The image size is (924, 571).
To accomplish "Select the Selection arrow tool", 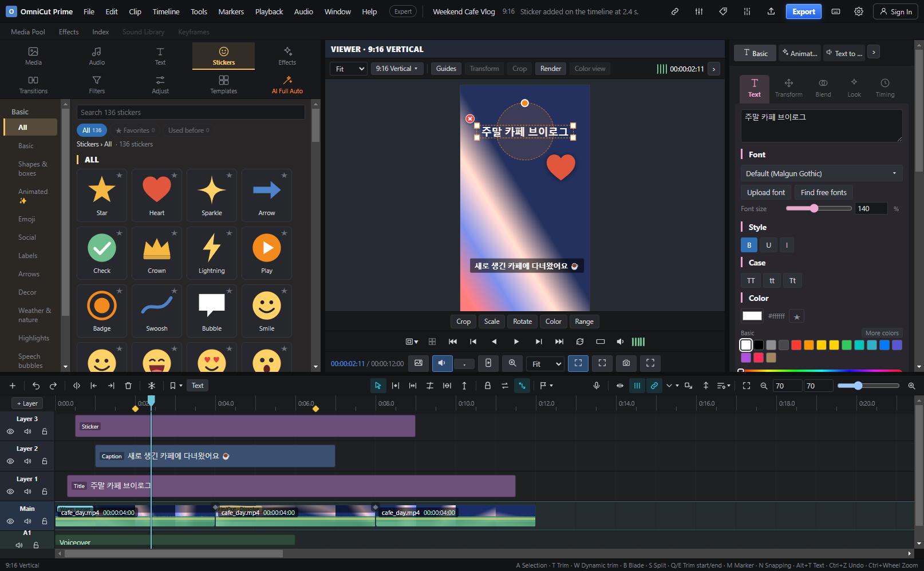I will pyautogui.click(x=378, y=386).
